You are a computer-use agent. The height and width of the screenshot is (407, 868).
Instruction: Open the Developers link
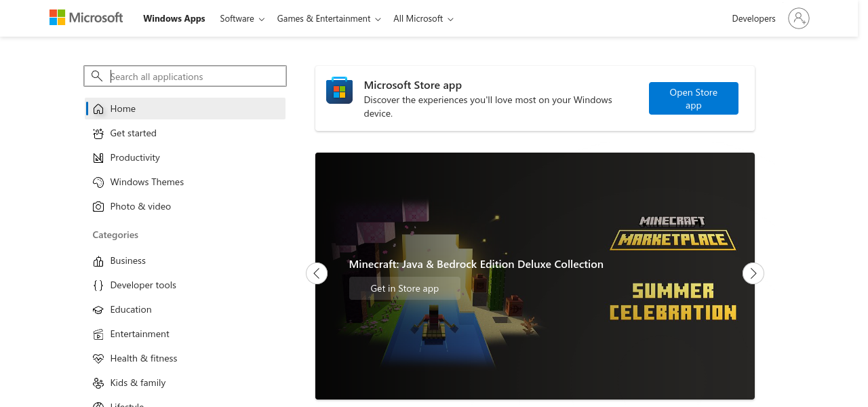753,19
